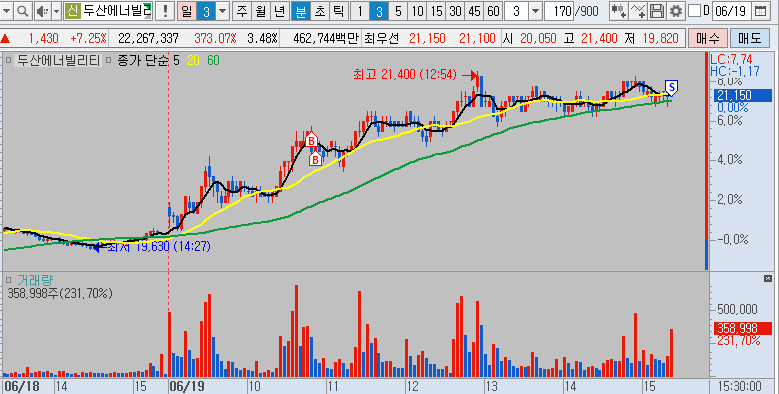Click blue 21,150 current price tag
Screen dimensions: 779x394
point(743,95)
